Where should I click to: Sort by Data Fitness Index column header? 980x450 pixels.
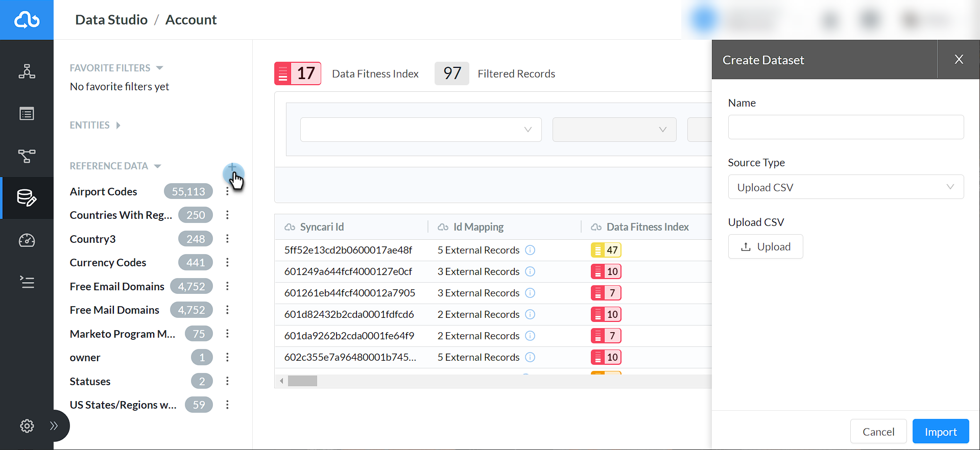pyautogui.click(x=648, y=227)
